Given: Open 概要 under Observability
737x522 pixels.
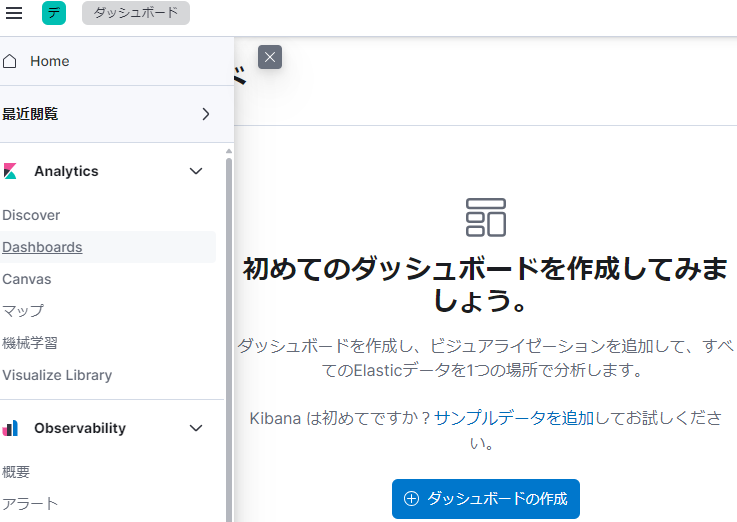Looking at the screenshot, I should tap(16, 472).
